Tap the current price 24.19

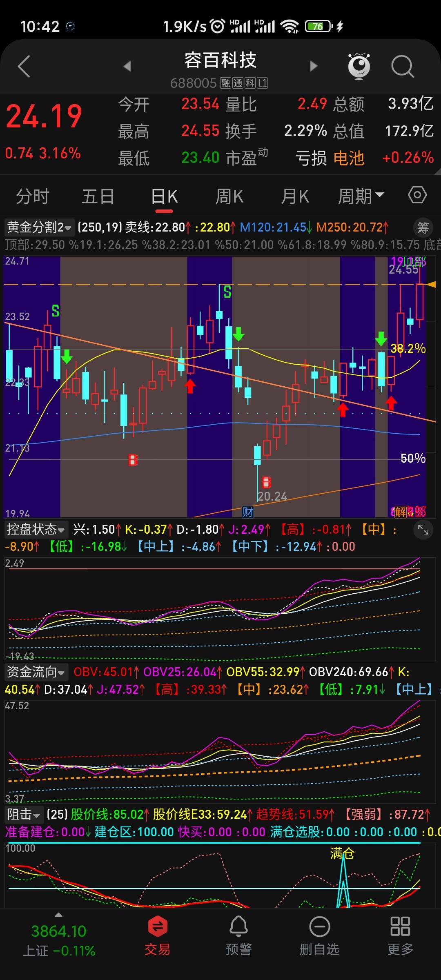coord(44,117)
